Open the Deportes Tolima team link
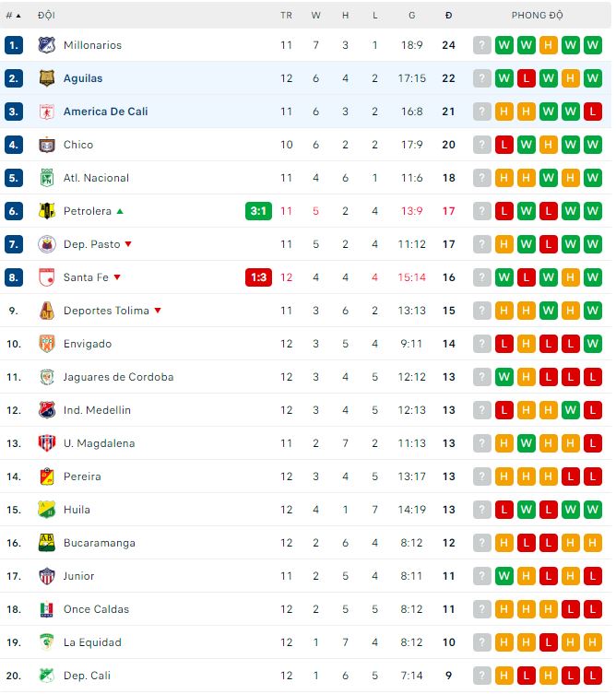616x694 pixels. [x=106, y=311]
